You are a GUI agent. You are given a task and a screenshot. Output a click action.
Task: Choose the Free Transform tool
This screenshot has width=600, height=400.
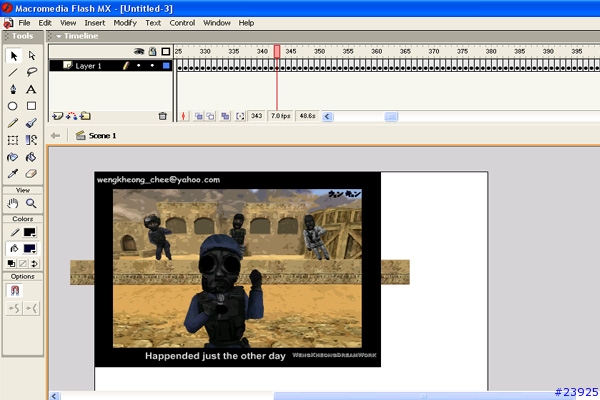click(x=13, y=140)
